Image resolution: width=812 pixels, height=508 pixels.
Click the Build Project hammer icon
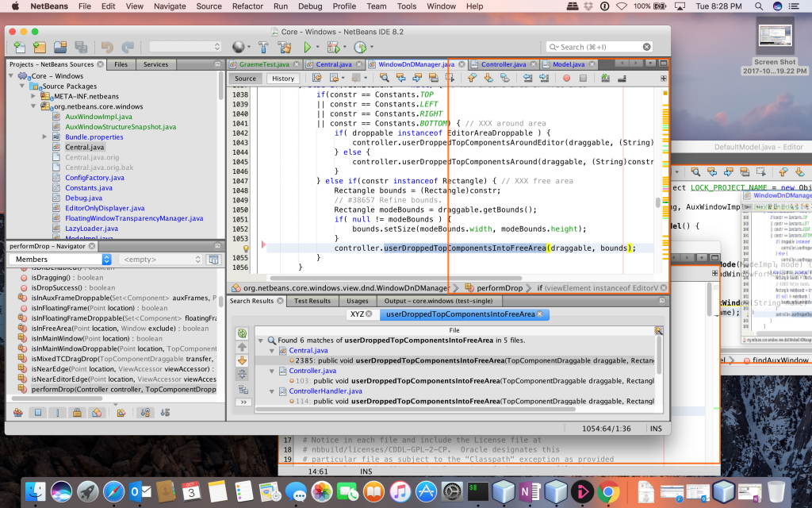coord(263,47)
